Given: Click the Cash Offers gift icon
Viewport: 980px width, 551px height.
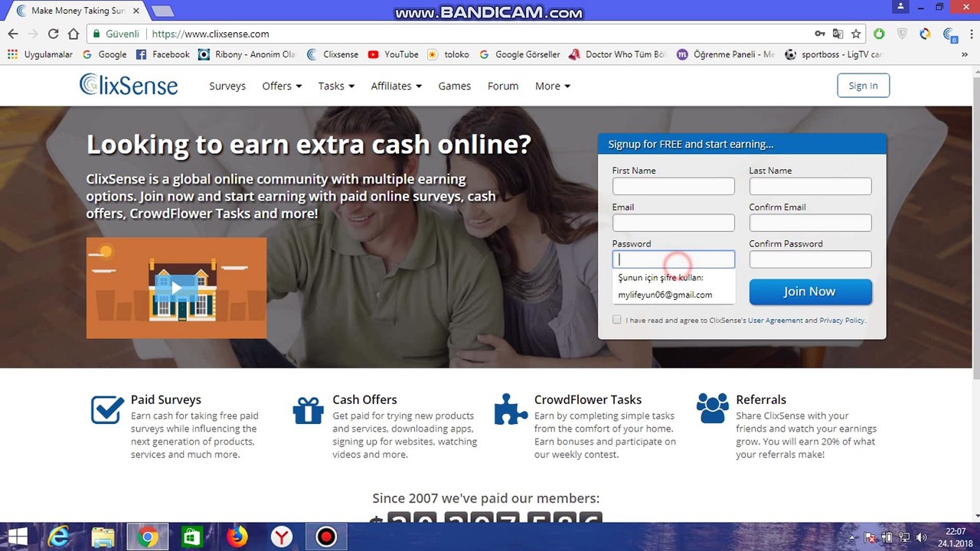Looking at the screenshot, I should [309, 410].
